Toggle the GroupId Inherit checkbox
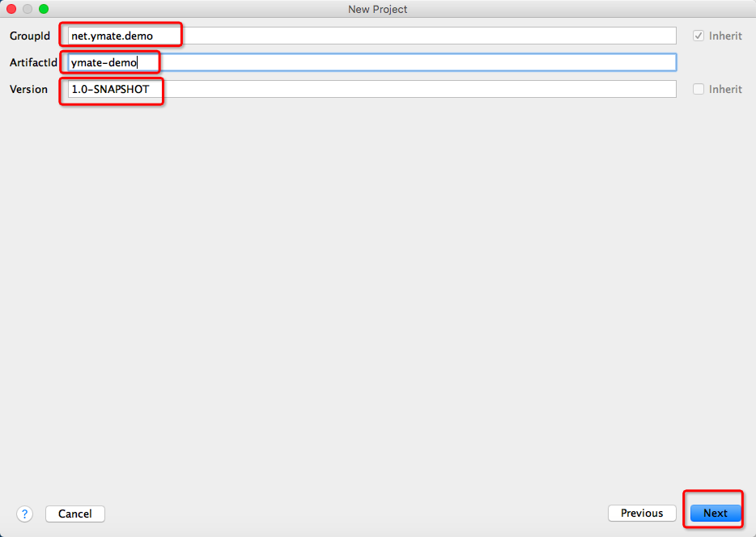 [699, 36]
